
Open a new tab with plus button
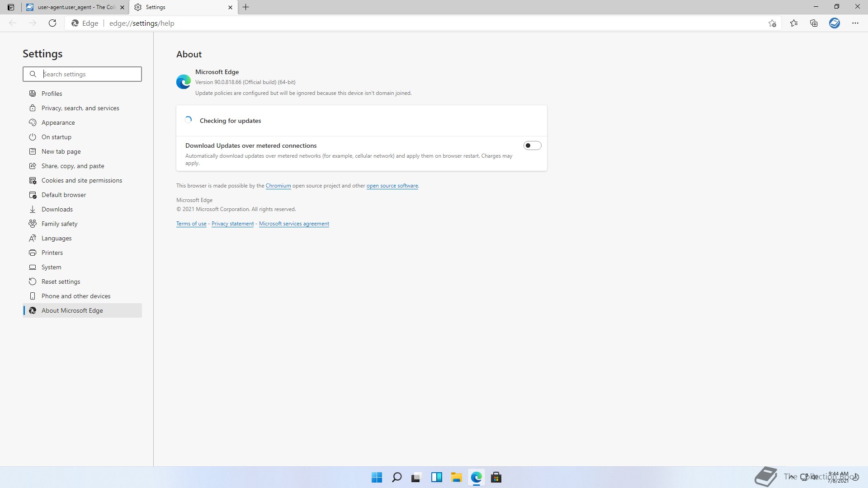[246, 7]
